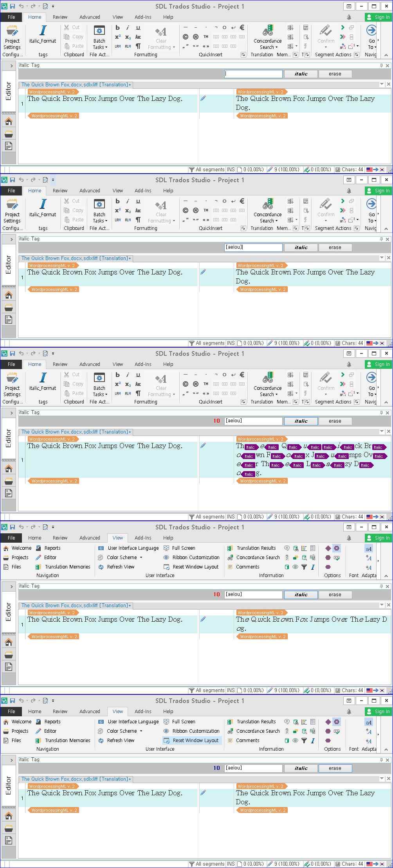Open Reports view in the bottom window

(x=48, y=721)
